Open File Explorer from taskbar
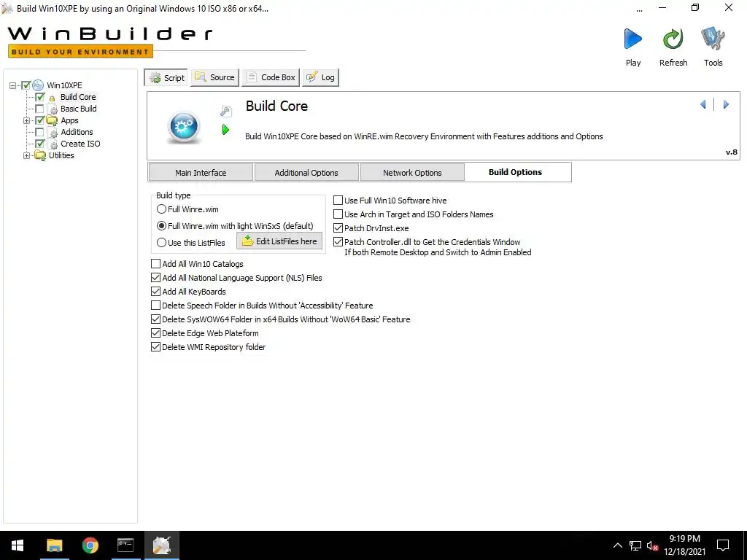This screenshot has width=747, height=560. pyautogui.click(x=54, y=545)
